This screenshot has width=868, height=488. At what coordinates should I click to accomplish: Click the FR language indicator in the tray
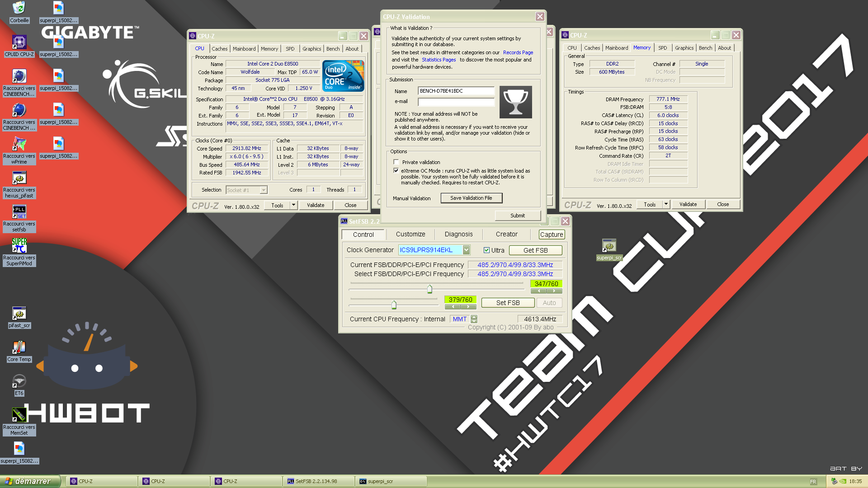click(x=813, y=482)
